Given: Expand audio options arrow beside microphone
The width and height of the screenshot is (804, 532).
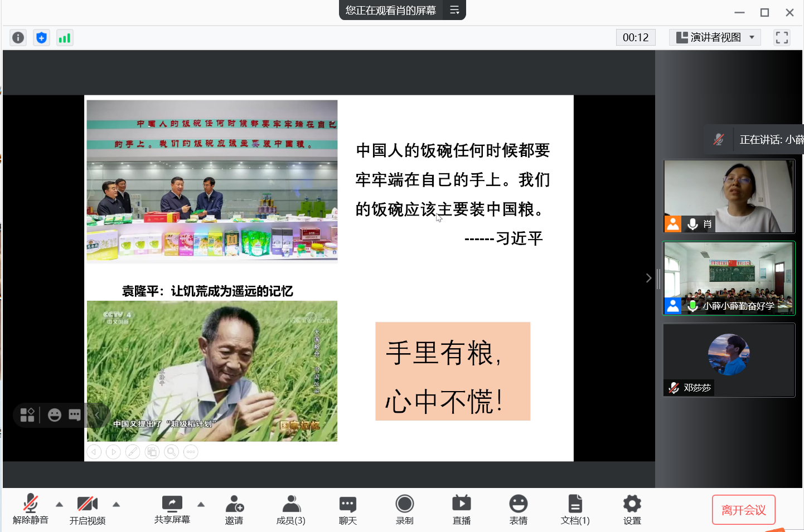Looking at the screenshot, I should (60, 504).
